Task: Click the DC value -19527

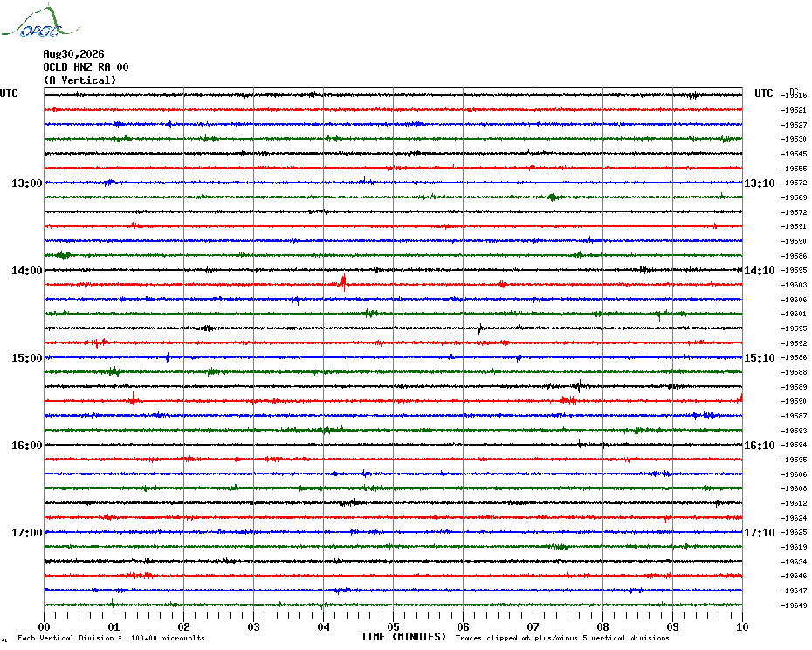Action: [x=794, y=125]
